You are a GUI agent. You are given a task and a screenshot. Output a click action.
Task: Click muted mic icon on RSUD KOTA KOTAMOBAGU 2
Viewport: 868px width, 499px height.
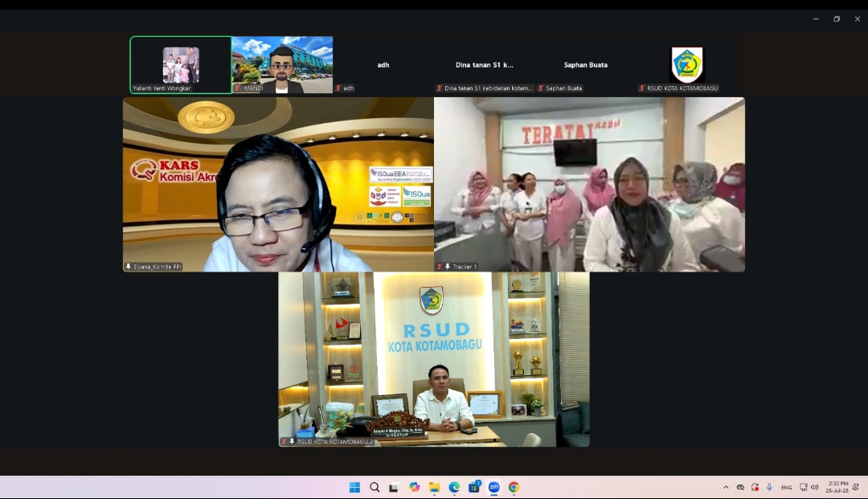(284, 441)
